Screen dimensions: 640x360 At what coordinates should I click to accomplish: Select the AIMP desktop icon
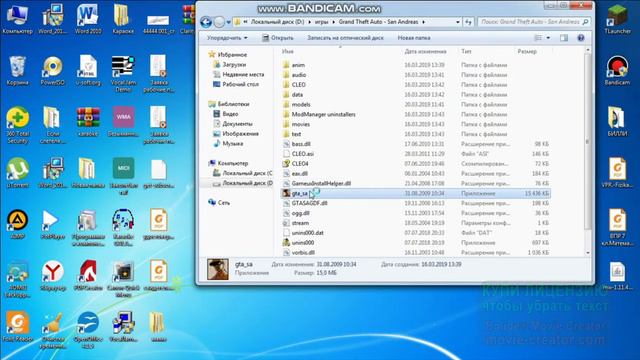tap(17, 224)
